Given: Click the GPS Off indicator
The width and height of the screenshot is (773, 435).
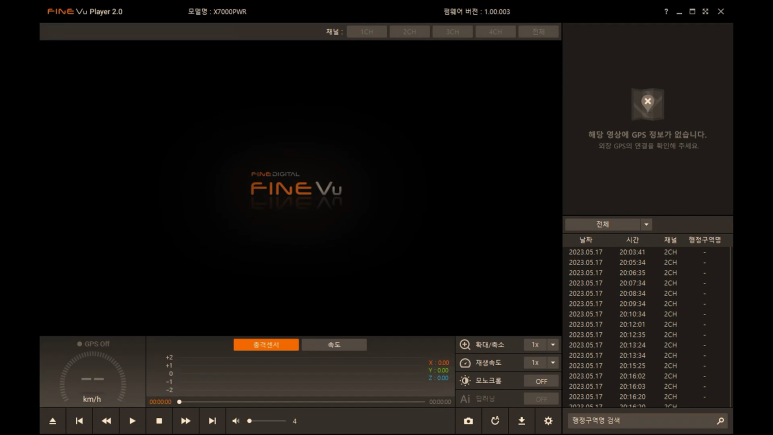Looking at the screenshot, I should [93, 344].
